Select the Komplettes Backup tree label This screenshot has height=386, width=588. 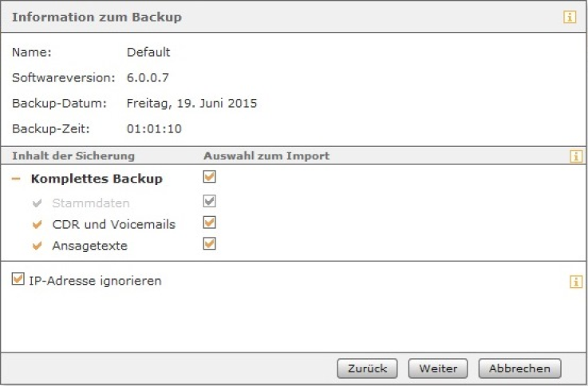[97, 179]
